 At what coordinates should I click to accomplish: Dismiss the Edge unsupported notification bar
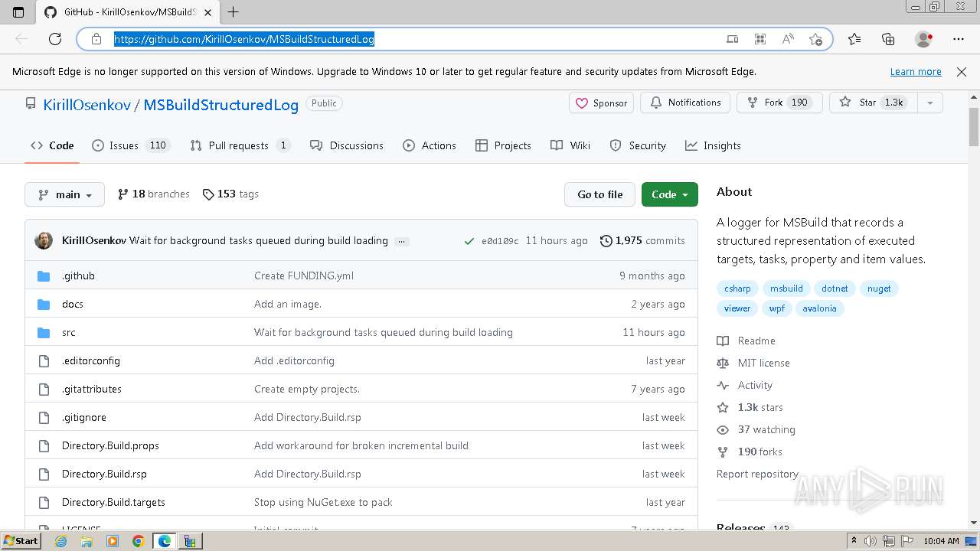962,71
